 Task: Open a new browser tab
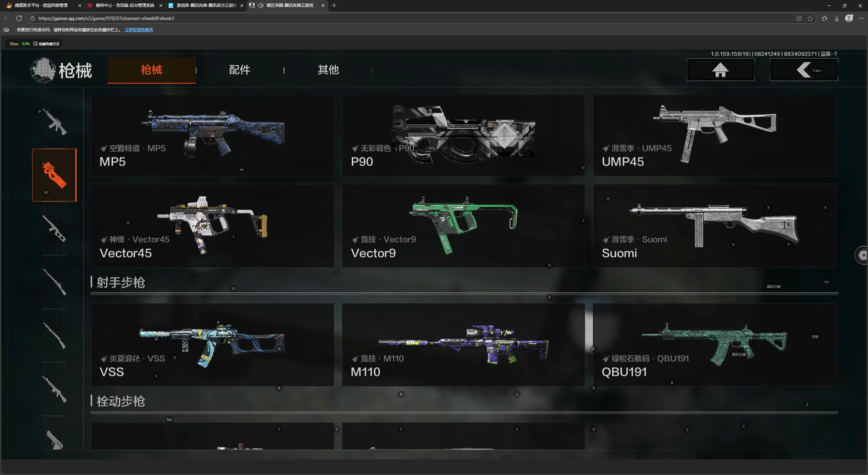coord(334,5)
